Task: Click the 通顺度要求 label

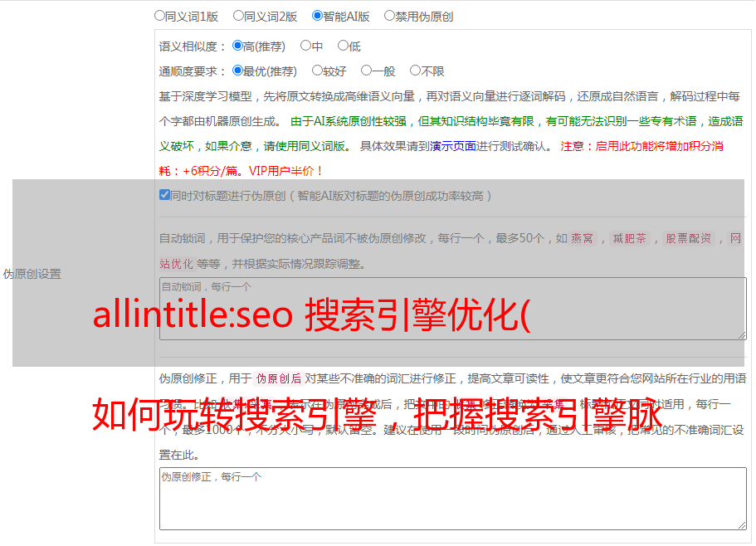Action: (193, 72)
